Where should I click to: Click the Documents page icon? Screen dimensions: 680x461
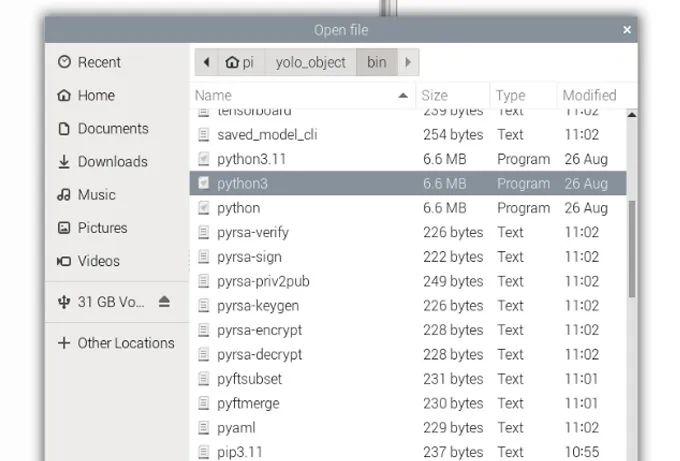[64, 129]
